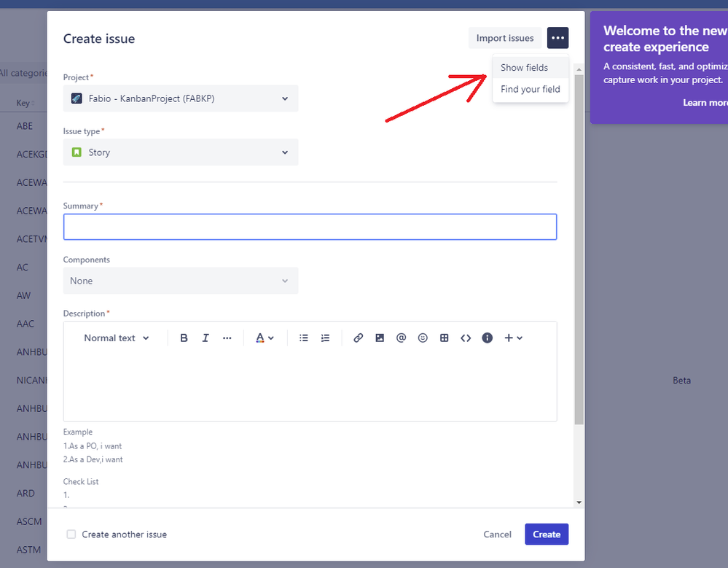Select Find your field menu option
Viewport: 728px width, 568px height.
(531, 89)
